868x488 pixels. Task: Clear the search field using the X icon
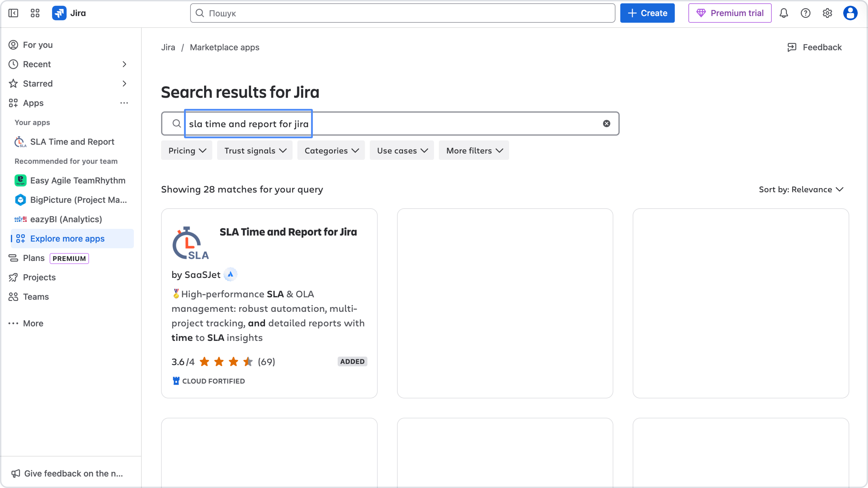[x=606, y=123]
